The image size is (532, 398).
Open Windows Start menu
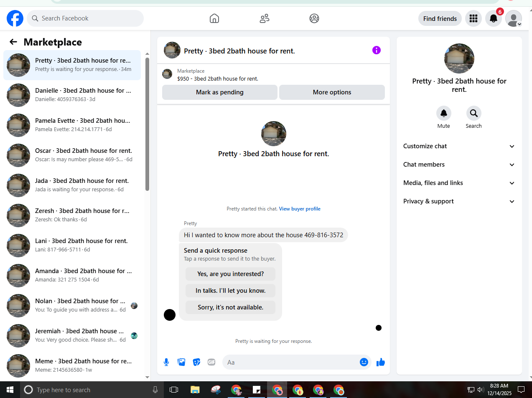[10, 390]
